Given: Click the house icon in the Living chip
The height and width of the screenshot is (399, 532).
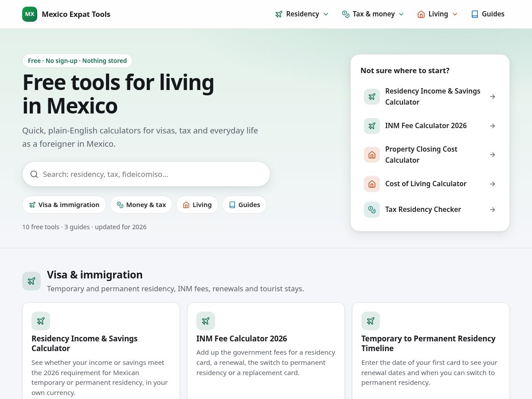Looking at the screenshot, I should (186, 205).
